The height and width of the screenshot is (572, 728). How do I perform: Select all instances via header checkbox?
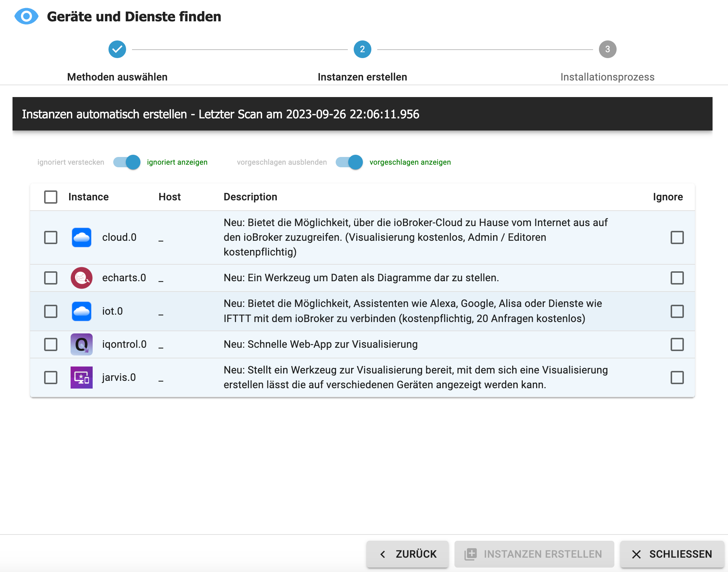click(51, 197)
